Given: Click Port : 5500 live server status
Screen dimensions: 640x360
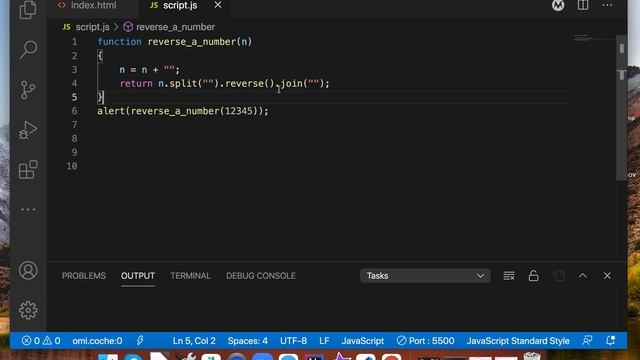Looking at the screenshot, I should tap(425, 341).
